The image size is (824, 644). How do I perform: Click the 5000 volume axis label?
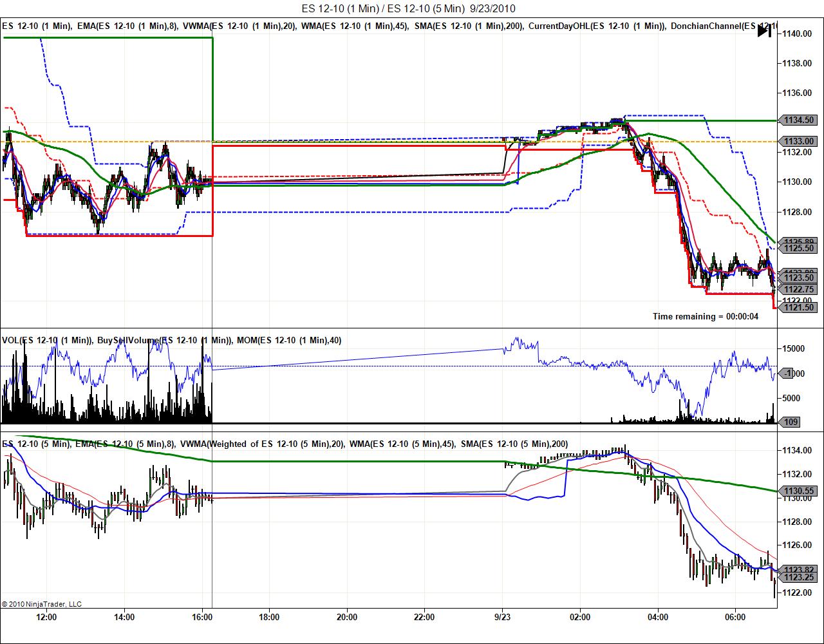792,398
